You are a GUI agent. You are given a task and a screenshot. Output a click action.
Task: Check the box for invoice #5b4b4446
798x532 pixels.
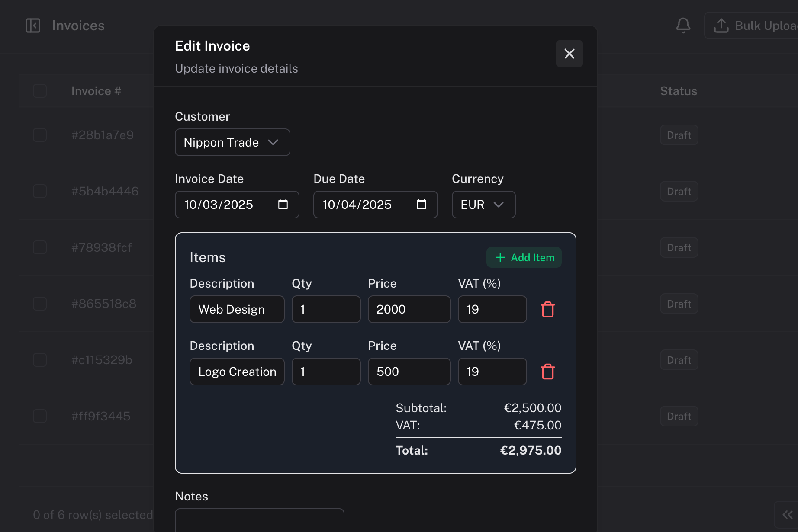[40, 191]
